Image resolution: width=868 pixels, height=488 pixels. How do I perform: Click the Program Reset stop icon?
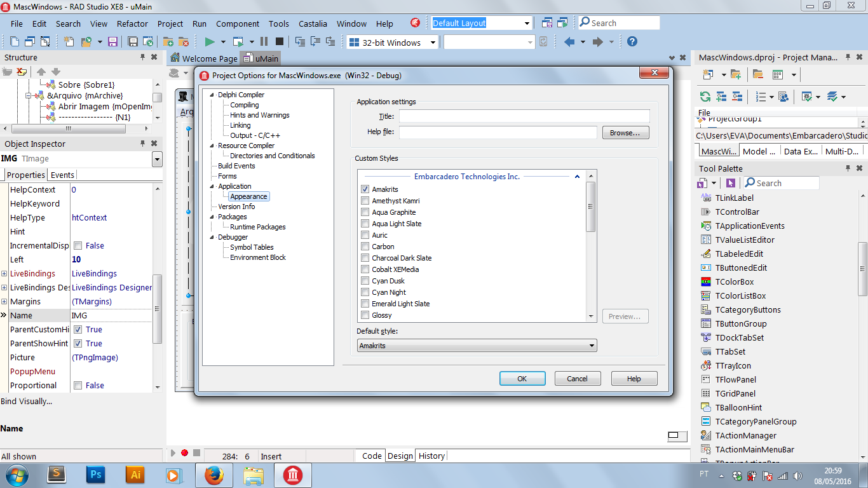click(280, 42)
